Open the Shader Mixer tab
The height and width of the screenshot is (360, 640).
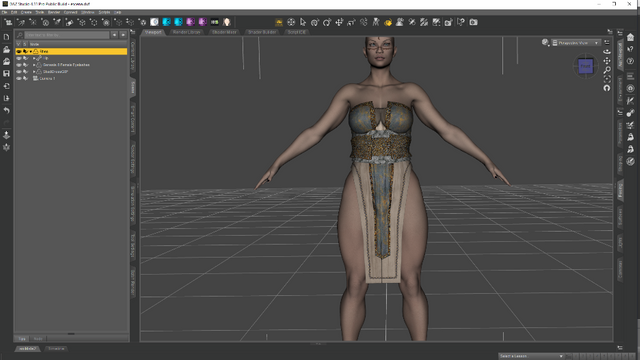[224, 32]
